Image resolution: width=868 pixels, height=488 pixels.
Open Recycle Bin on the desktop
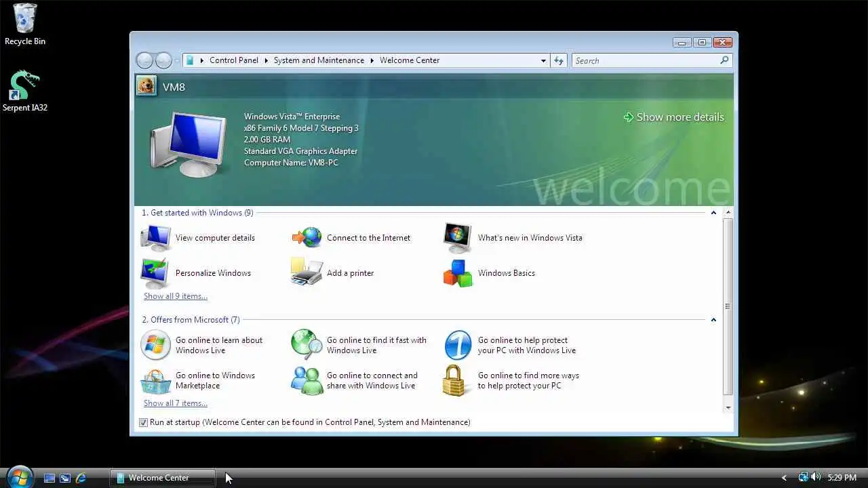point(25,24)
